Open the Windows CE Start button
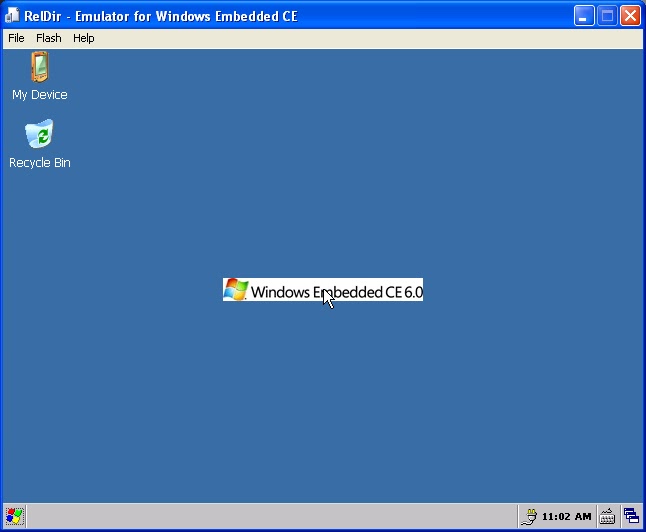Image resolution: width=646 pixels, height=532 pixels. pos(14,516)
